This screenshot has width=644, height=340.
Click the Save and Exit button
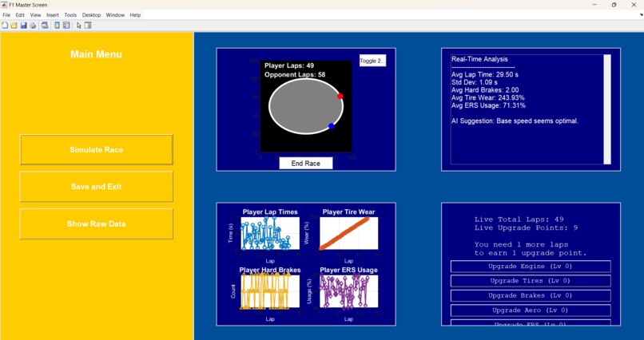tap(96, 187)
